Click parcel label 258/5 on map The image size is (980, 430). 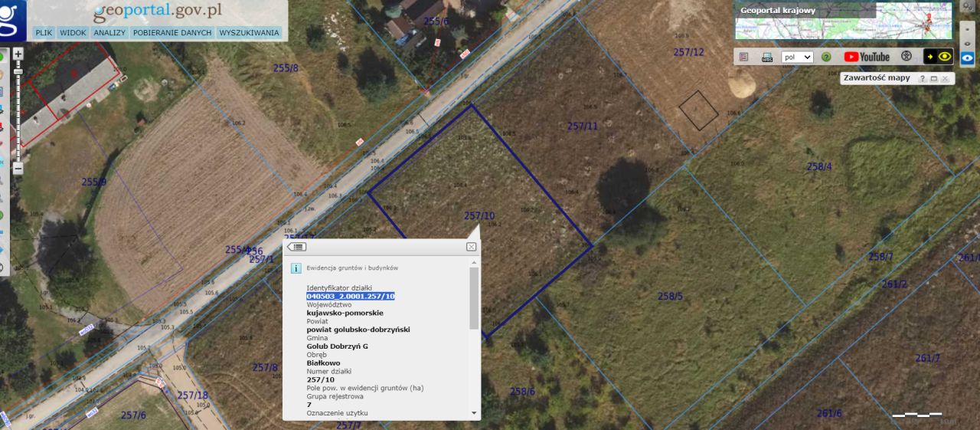[x=670, y=296]
